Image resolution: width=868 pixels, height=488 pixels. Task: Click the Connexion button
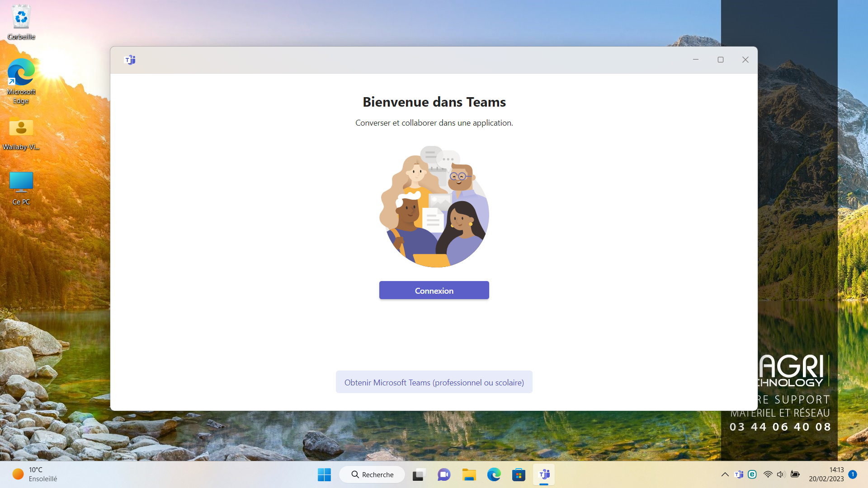point(434,290)
